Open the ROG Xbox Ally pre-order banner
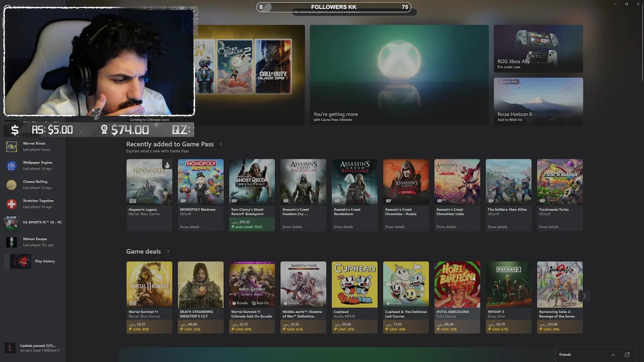Image resolution: width=644 pixels, height=362 pixels. point(538,49)
